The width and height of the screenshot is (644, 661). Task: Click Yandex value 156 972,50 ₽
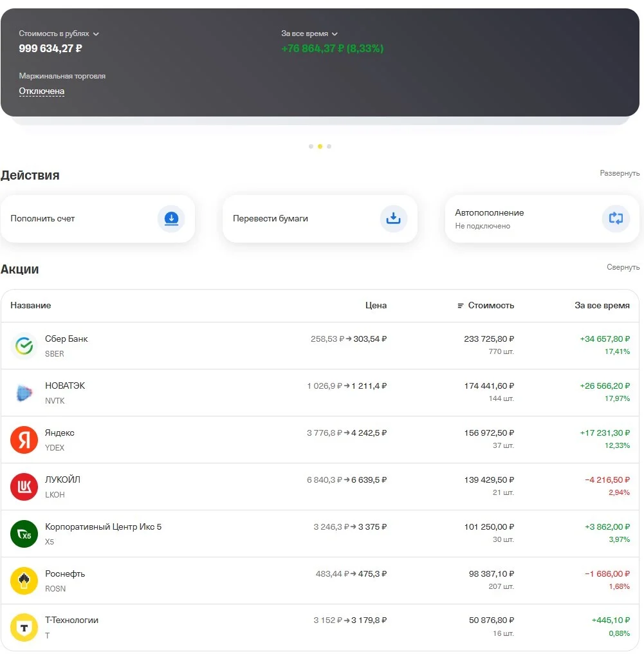[x=489, y=433]
